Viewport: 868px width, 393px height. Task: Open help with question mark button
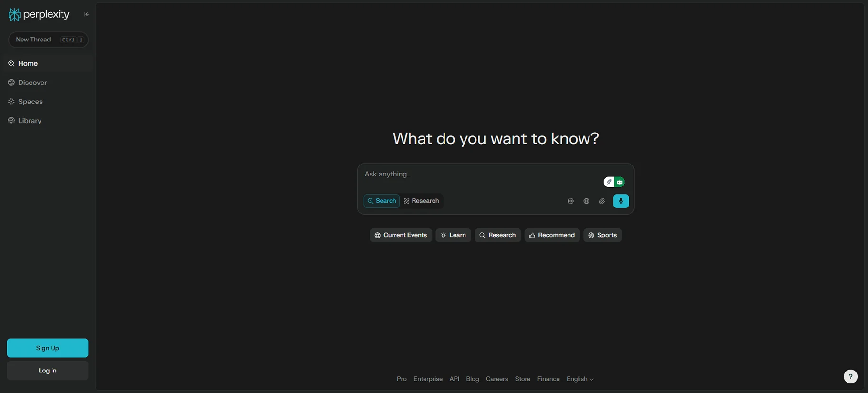[x=850, y=377]
